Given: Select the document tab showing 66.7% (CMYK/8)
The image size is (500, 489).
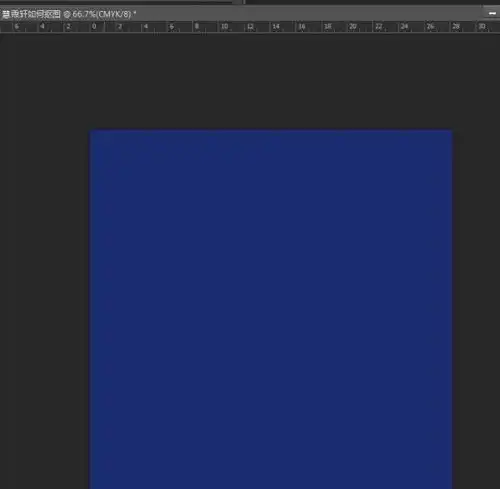Looking at the screenshot, I should click(x=69, y=14).
